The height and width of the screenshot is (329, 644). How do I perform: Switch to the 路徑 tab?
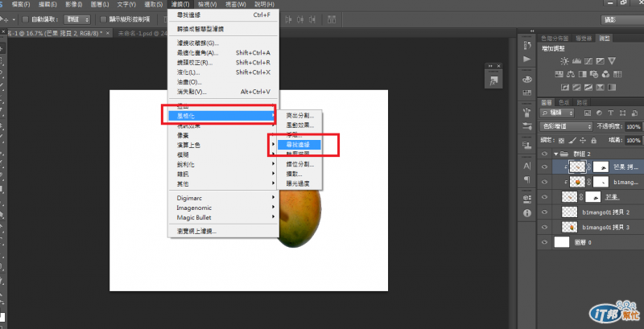(582, 102)
